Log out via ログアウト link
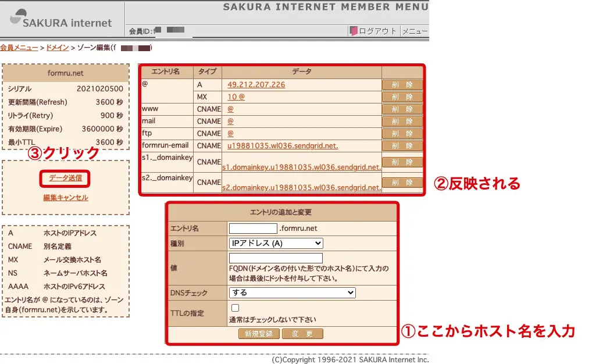The image size is (592, 364). [x=377, y=31]
